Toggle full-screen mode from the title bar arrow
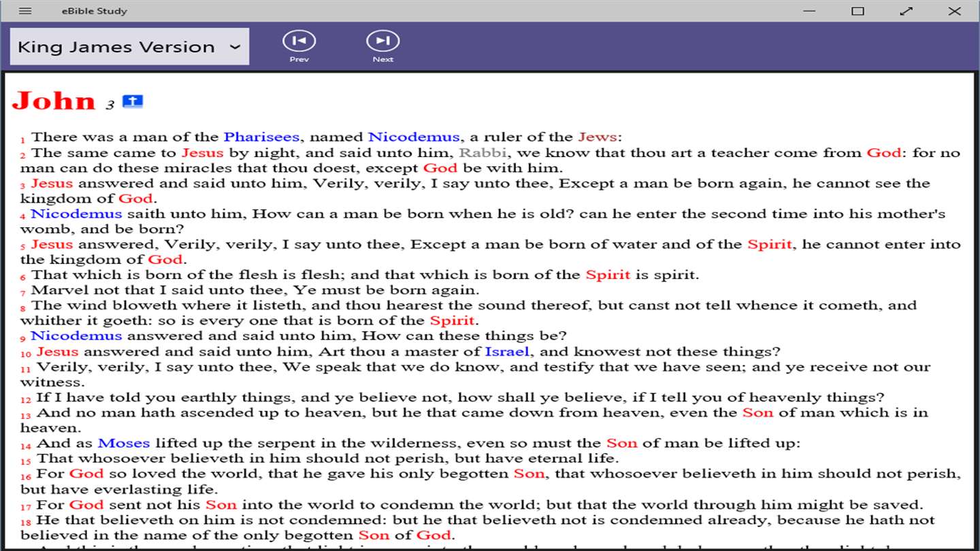Image resolution: width=980 pixels, height=551 pixels. click(x=906, y=11)
